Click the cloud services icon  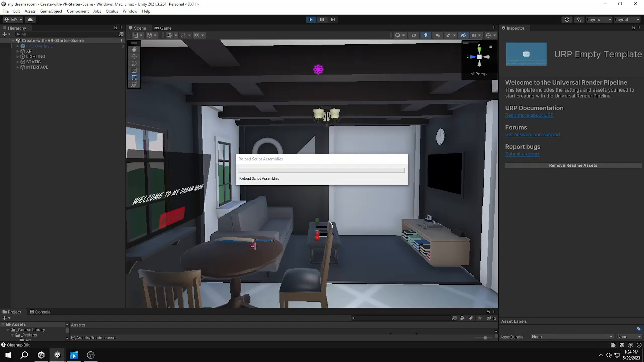(x=30, y=20)
